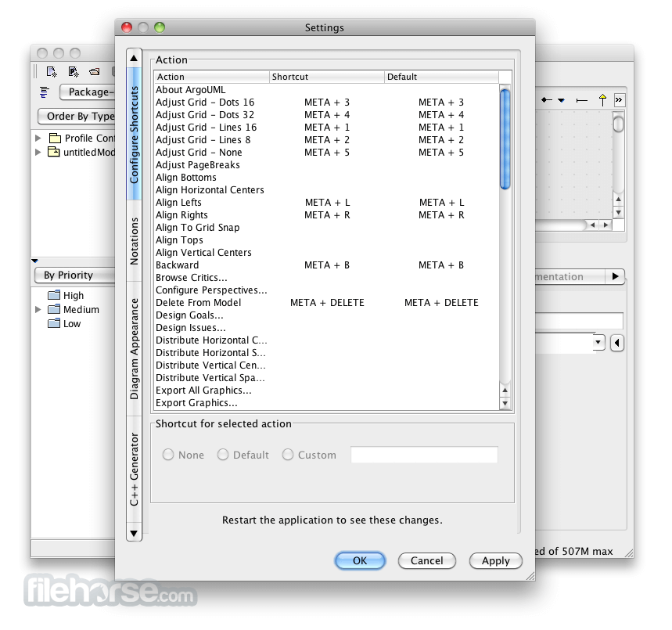Select the association end tool

582,100
